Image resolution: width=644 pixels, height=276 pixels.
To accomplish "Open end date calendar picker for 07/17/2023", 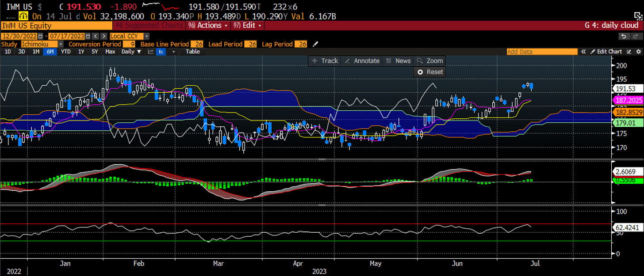I will click(x=88, y=36).
